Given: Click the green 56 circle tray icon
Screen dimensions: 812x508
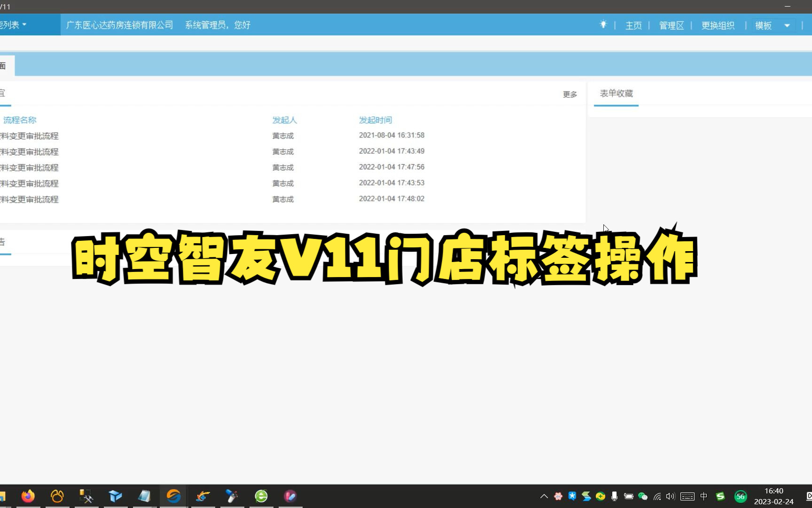Looking at the screenshot, I should (x=741, y=496).
